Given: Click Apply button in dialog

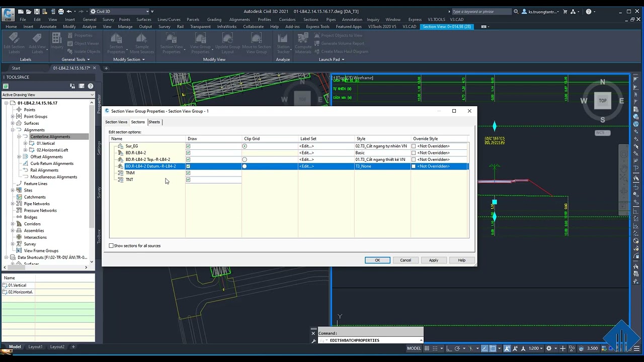Looking at the screenshot, I should tap(434, 260).
